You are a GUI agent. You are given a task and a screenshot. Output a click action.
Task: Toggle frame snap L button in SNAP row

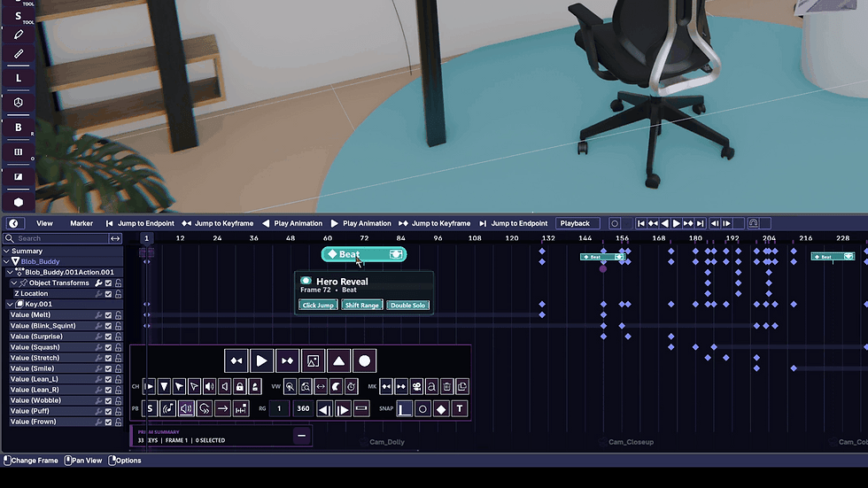[x=405, y=409]
